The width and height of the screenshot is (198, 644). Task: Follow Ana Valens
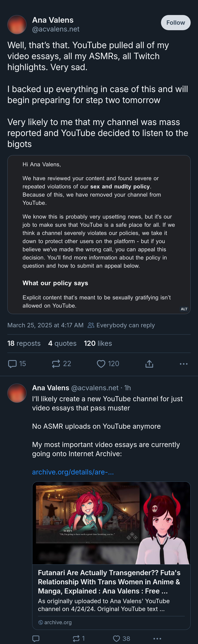[175, 23]
